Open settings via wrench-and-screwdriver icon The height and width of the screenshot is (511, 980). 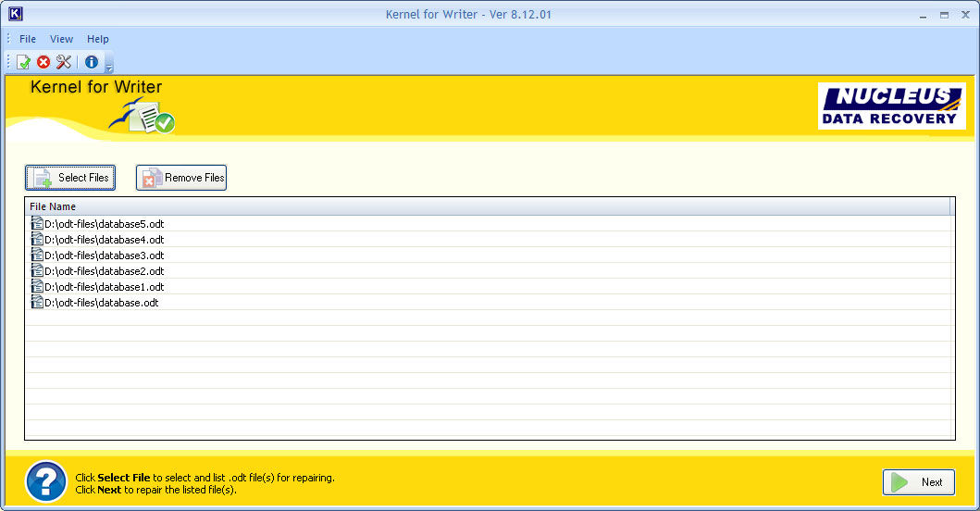tap(64, 62)
